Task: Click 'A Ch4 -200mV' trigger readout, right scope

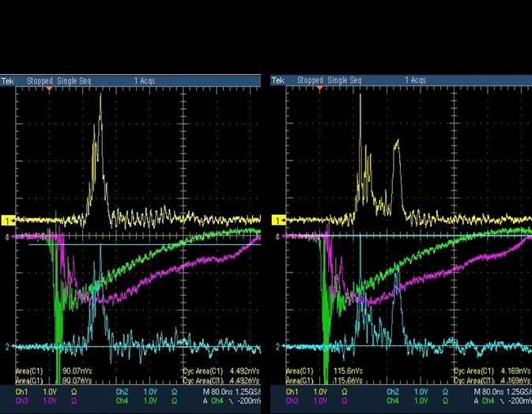Action: pos(503,401)
